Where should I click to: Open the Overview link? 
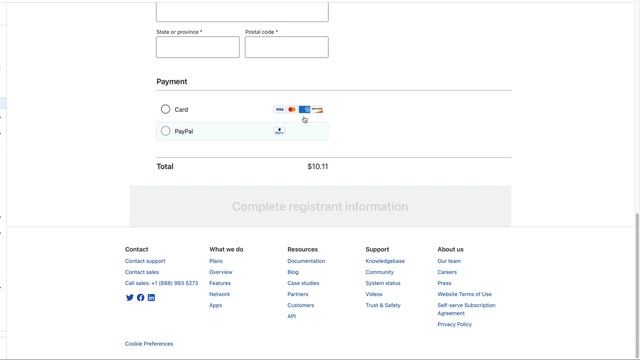point(220,272)
